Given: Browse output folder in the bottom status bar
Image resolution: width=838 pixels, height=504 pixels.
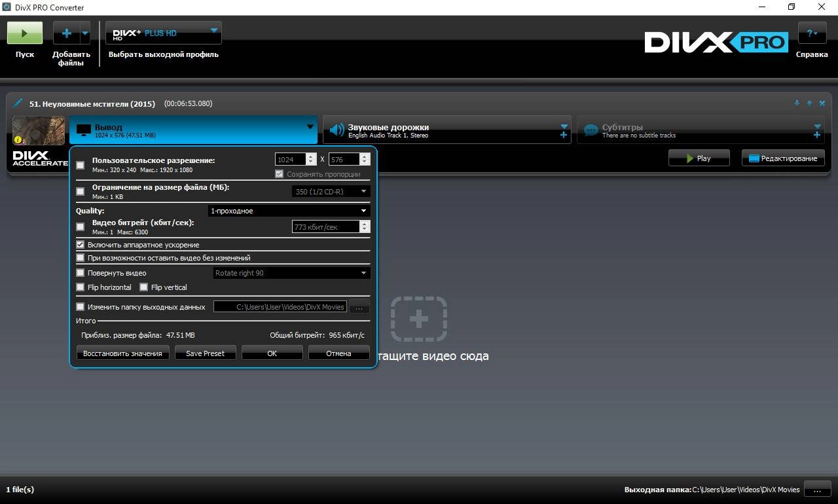Looking at the screenshot, I should point(817,490).
